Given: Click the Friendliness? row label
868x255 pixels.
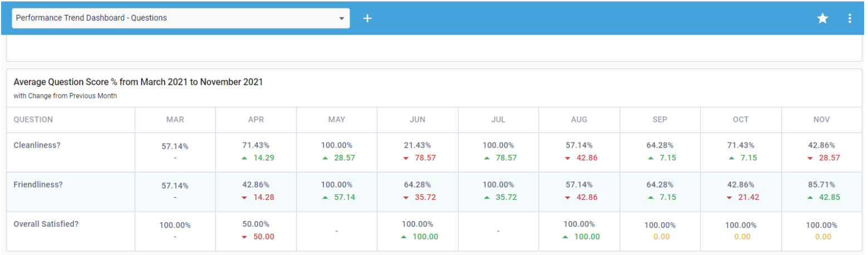Looking at the screenshot, I should pyautogui.click(x=37, y=185).
